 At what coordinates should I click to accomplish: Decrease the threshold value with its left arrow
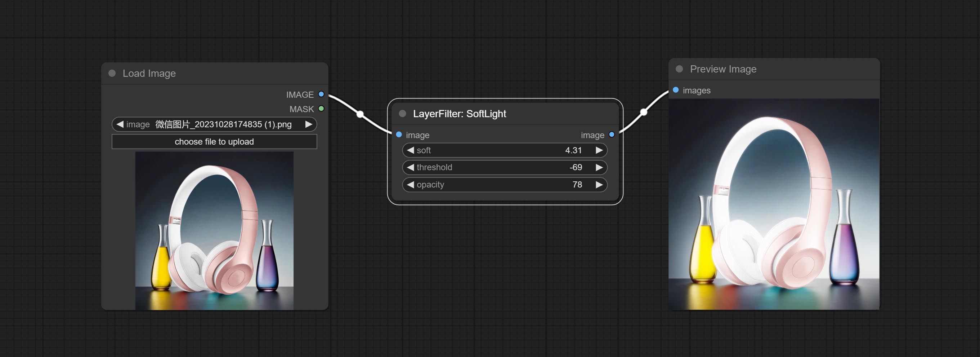point(410,167)
